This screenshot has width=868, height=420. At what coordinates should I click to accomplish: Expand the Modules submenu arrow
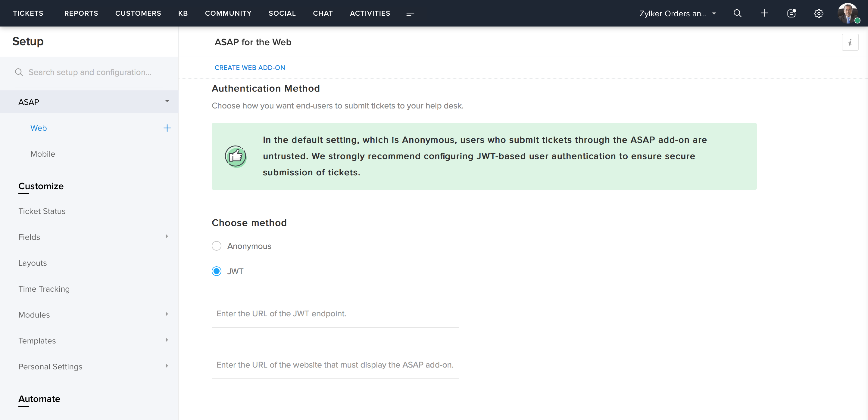167,314
